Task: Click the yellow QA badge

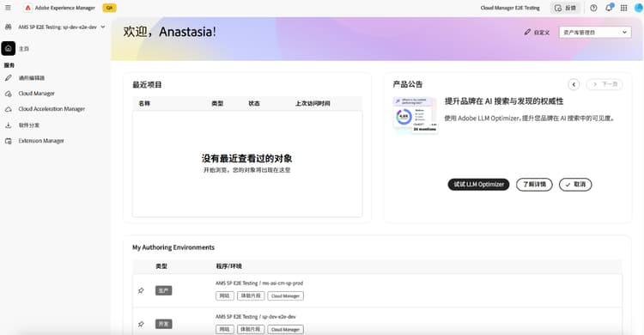Action: click(109, 8)
